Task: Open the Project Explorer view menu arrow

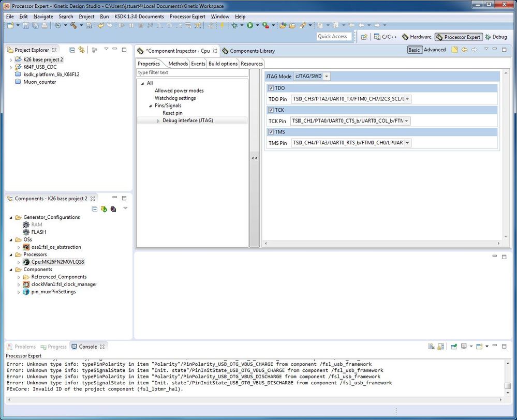Action: (x=106, y=49)
